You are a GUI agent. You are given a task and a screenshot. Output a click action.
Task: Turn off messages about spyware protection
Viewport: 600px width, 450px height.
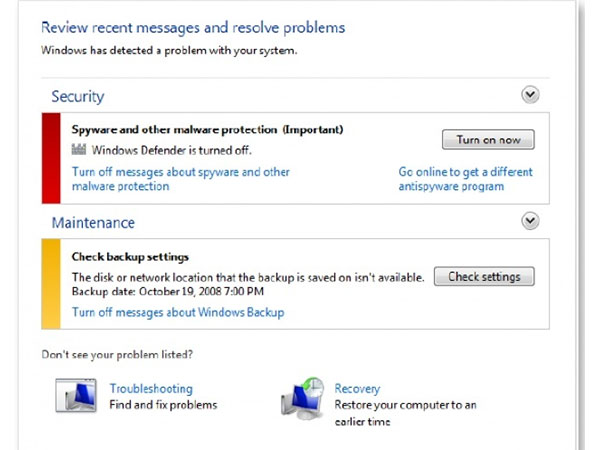181,179
